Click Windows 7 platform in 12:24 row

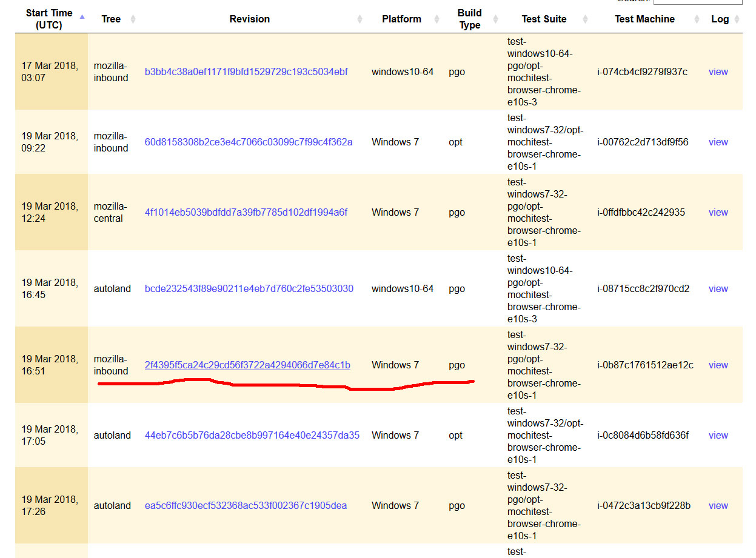(x=395, y=212)
